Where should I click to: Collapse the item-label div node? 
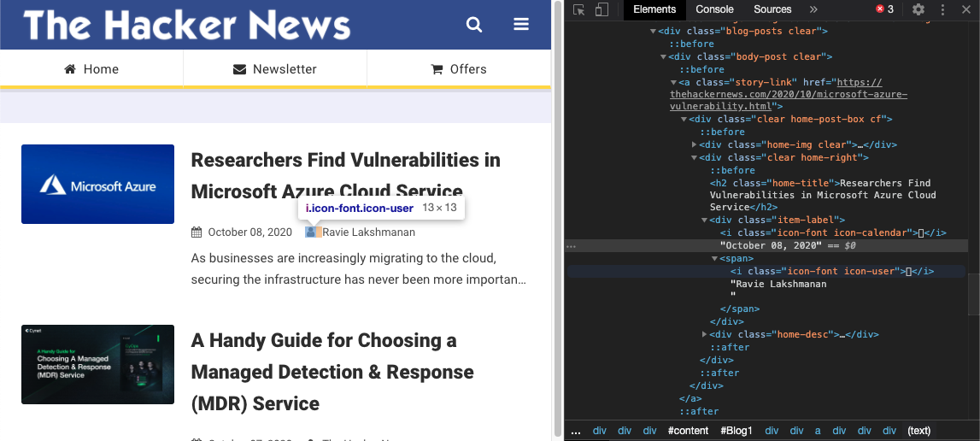(x=704, y=220)
